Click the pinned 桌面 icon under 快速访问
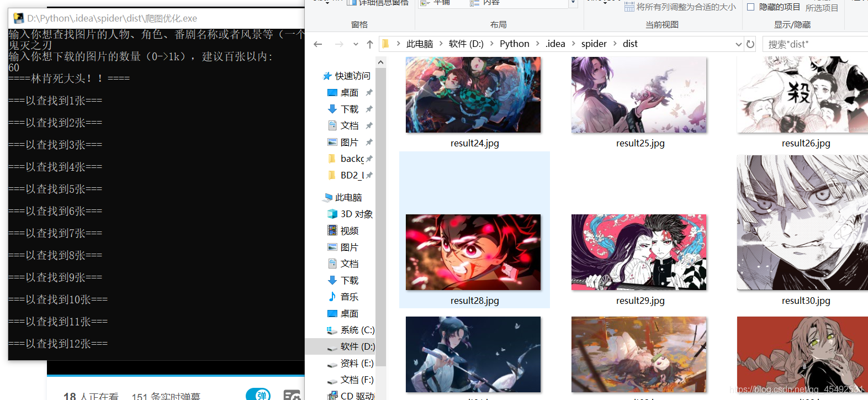 click(x=332, y=92)
